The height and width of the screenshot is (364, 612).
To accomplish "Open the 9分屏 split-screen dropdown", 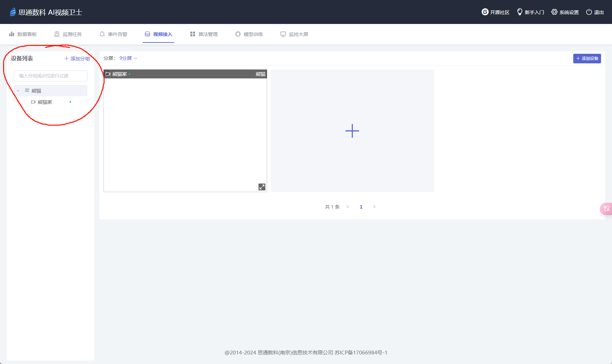I will pyautogui.click(x=128, y=58).
